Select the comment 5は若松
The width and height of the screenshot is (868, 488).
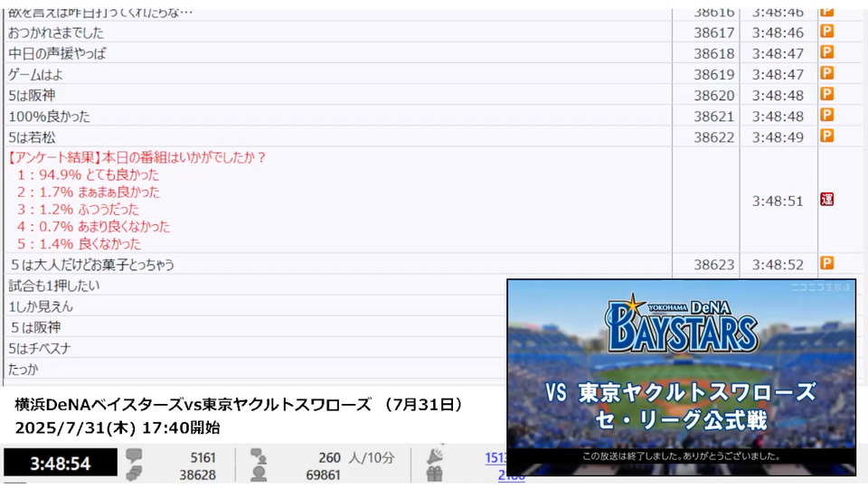pyautogui.click(x=32, y=137)
